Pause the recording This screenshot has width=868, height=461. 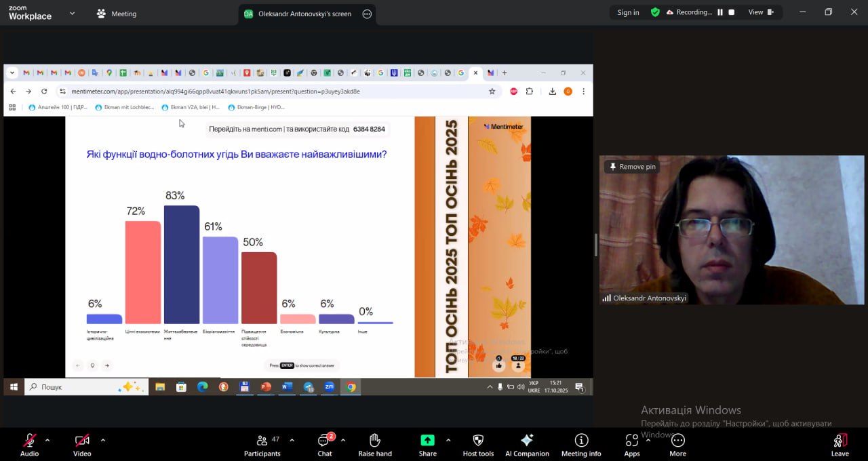720,12
